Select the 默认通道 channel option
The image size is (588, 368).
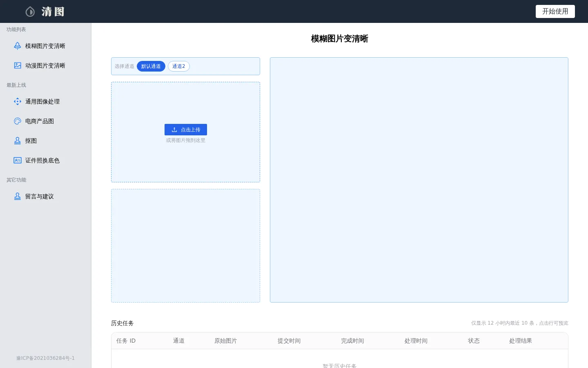tap(151, 66)
